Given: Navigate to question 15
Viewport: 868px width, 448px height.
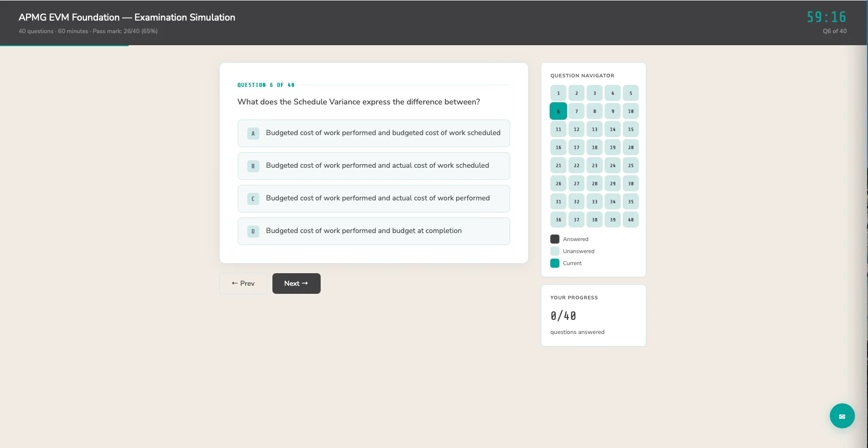Looking at the screenshot, I should tap(631, 129).
